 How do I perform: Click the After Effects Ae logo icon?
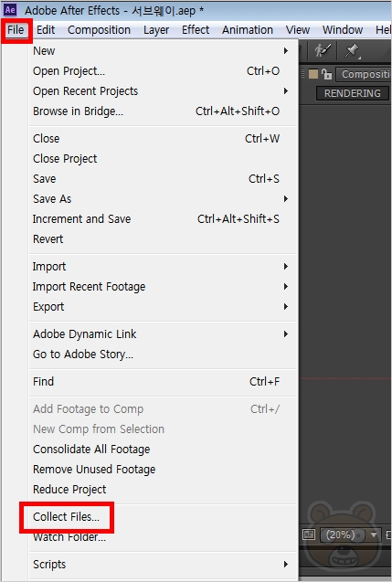pyautogui.click(x=10, y=10)
